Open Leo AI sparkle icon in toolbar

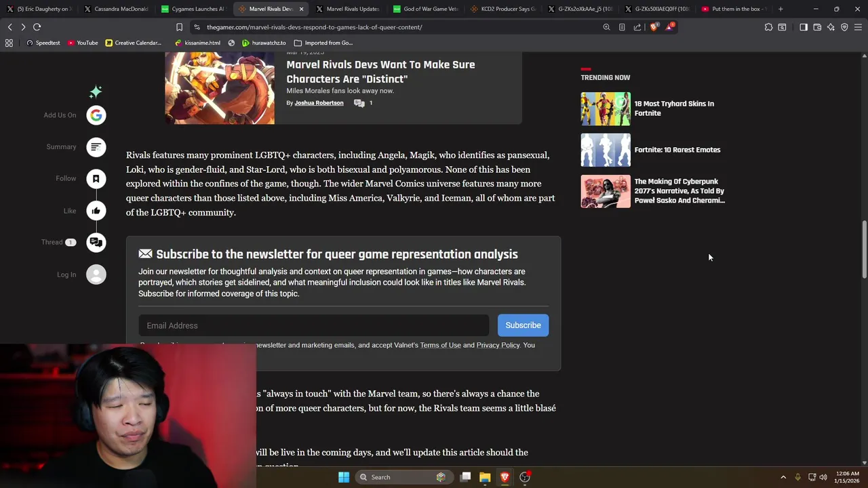[831, 27]
